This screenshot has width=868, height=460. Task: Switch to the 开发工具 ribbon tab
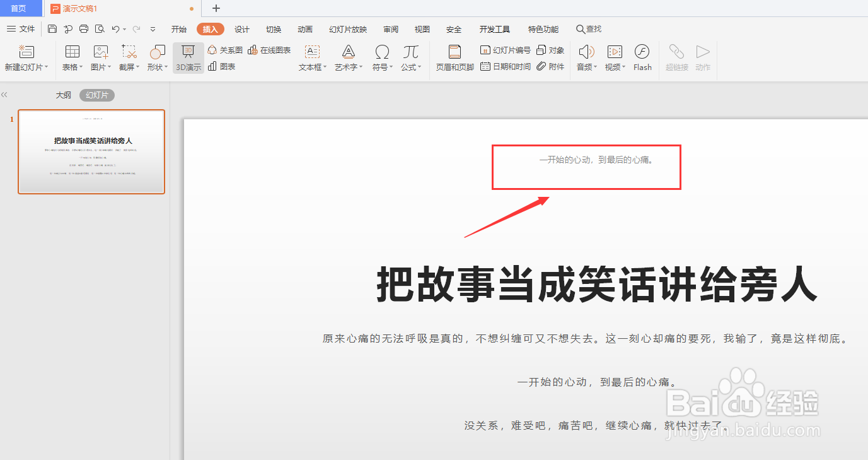495,30
